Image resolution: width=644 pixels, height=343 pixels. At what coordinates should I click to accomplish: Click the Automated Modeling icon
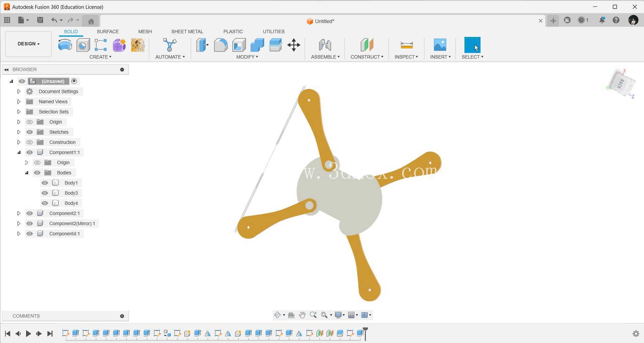tap(170, 45)
